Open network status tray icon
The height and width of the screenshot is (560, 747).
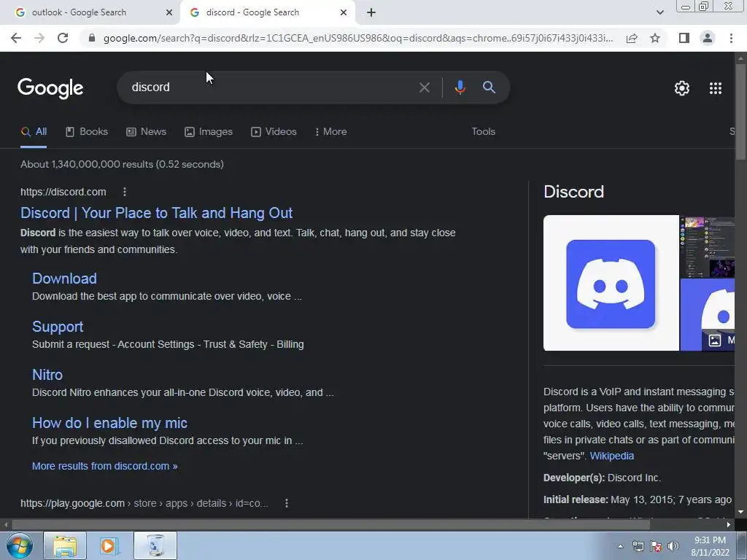click(x=638, y=546)
